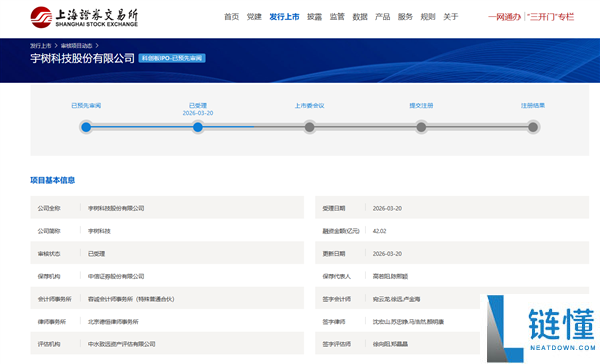Screen dimensions: 600x364
Task: Click the 中水致远资产评估有限公司 value
Action: click(x=122, y=344)
